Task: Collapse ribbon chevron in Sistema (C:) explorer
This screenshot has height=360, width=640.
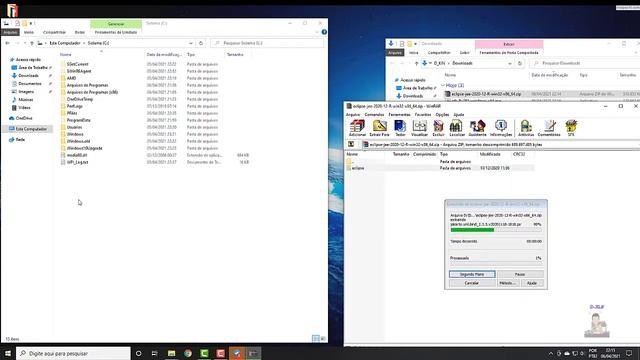Action: click(317, 32)
